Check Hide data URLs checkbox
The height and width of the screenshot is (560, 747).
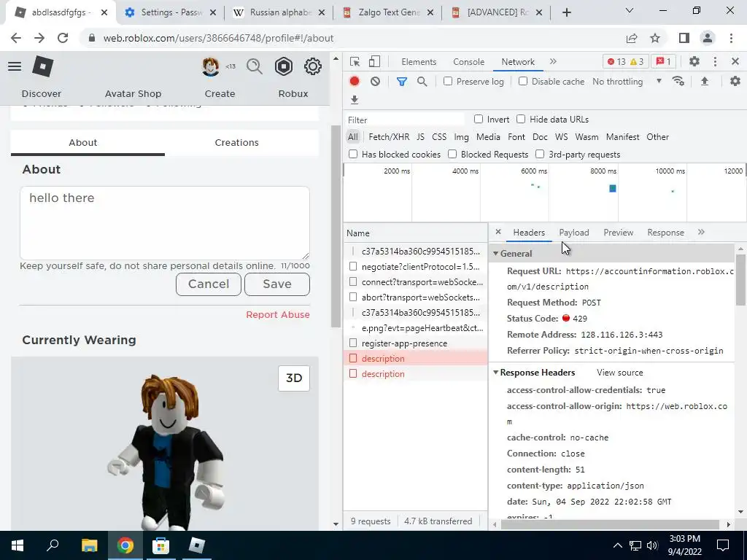click(521, 119)
